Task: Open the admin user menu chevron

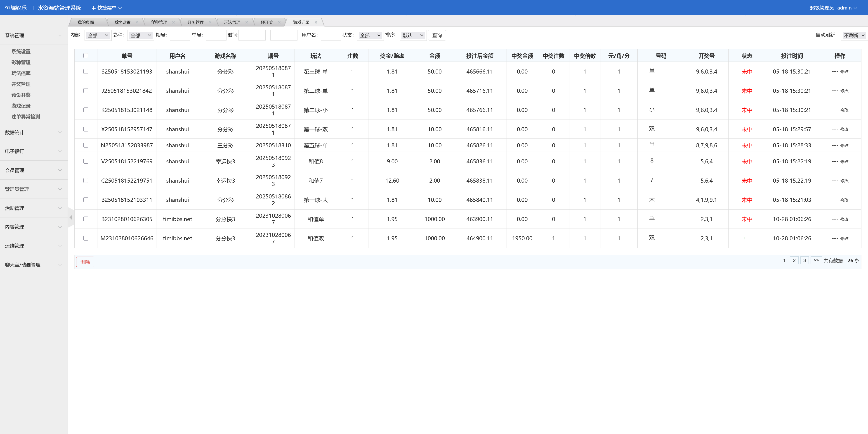Action: pyautogui.click(x=855, y=8)
